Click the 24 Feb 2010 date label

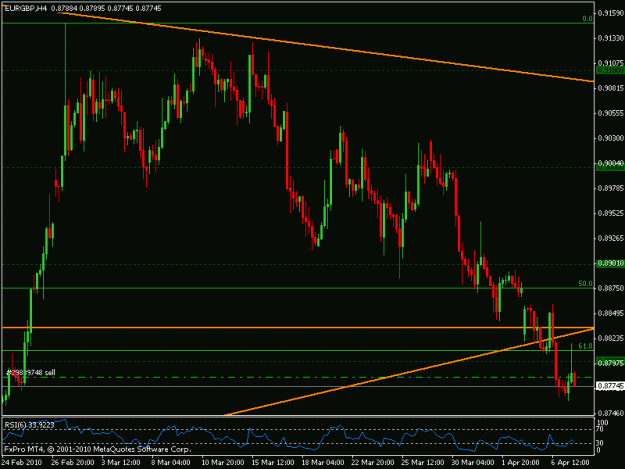tap(22, 463)
